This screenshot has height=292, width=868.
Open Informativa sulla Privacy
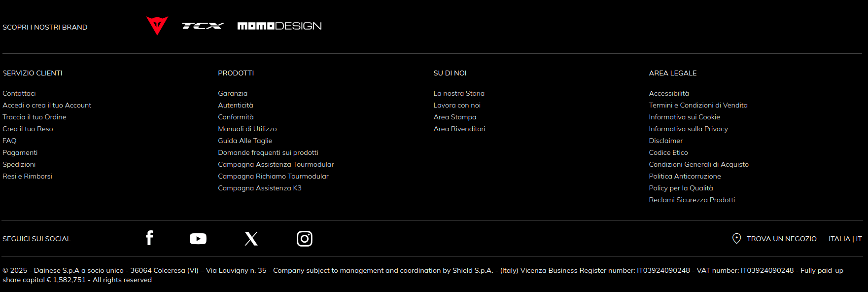point(688,129)
